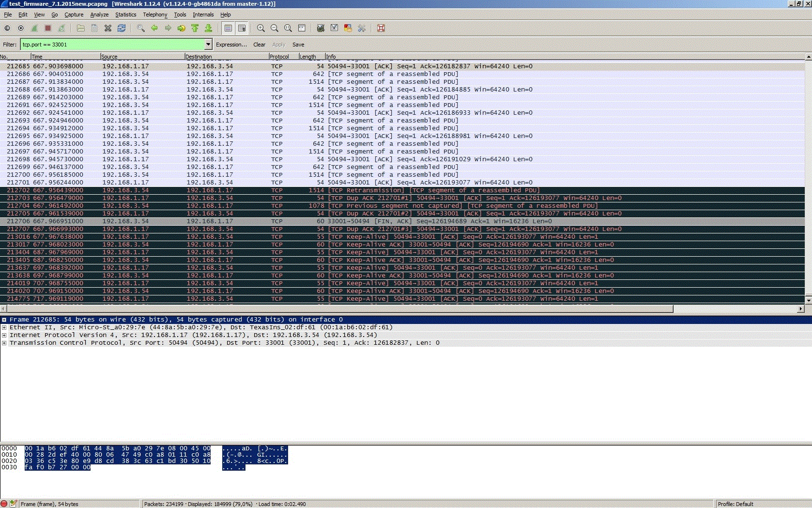
Task: Open coloring rules editor icon
Action: 348,28
